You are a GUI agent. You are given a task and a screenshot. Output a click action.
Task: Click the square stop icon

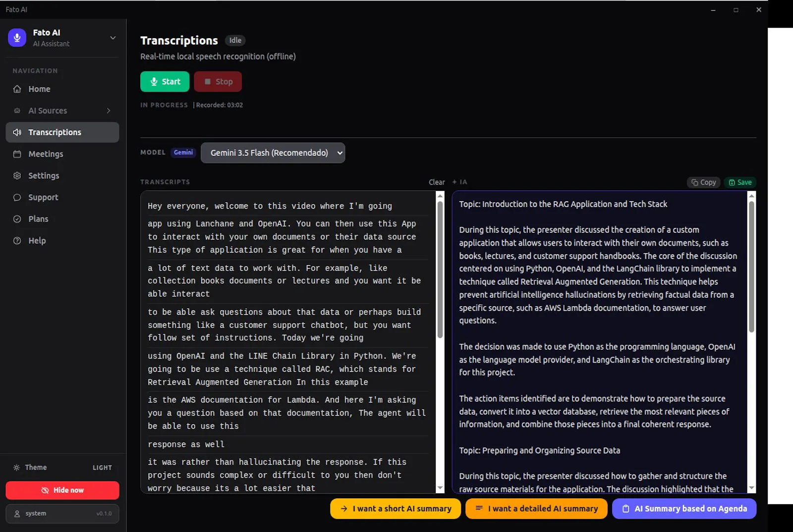pyautogui.click(x=208, y=82)
